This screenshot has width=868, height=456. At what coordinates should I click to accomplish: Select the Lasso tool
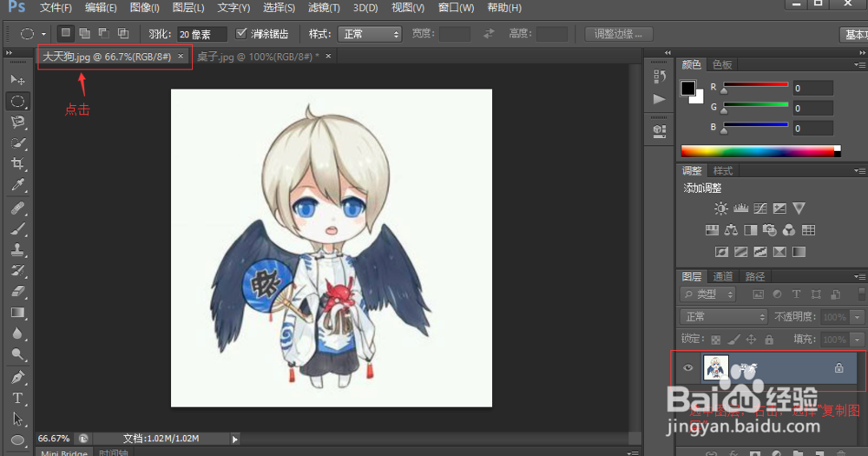click(17, 122)
